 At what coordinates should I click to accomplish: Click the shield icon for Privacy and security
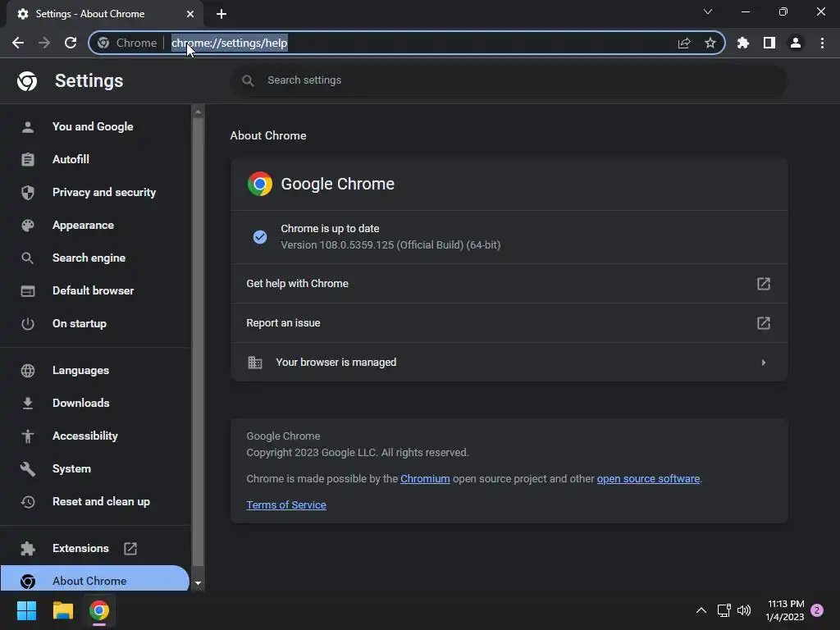(28, 192)
